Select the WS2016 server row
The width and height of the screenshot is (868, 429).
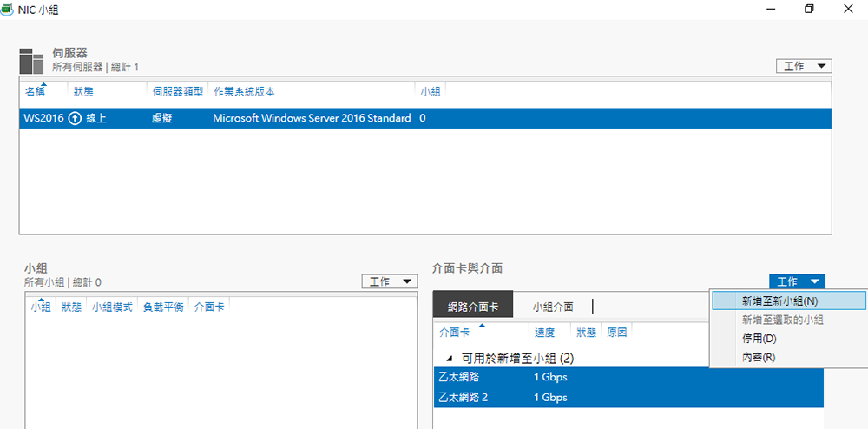tap(425, 118)
